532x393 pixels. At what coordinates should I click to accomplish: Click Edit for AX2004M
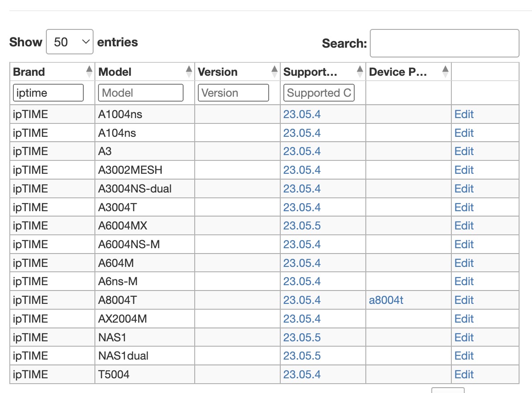(x=464, y=319)
